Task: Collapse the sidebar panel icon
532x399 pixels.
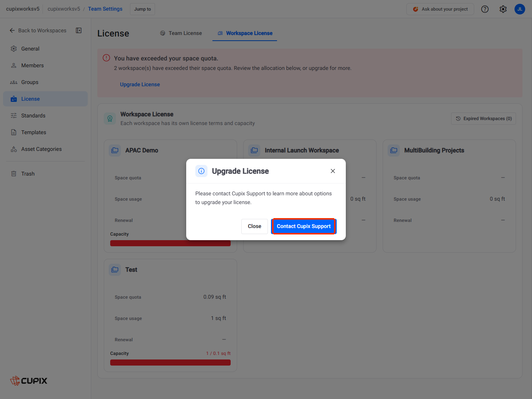Action: point(79,30)
